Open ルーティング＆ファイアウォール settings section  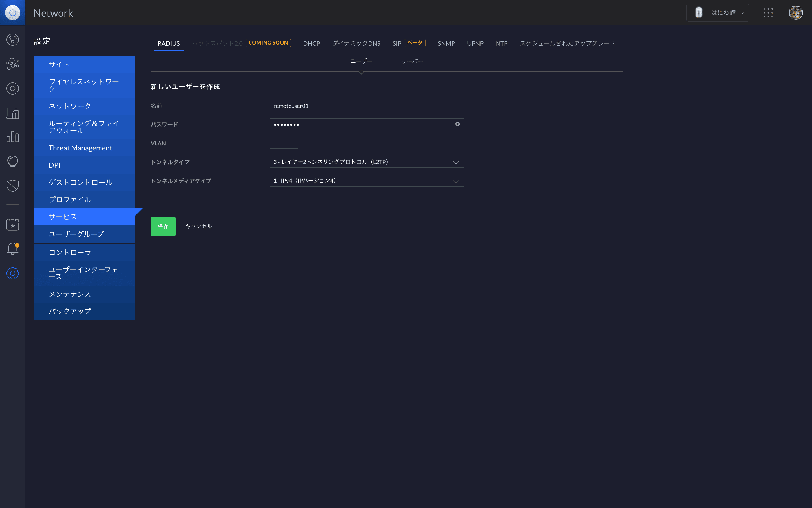point(84,127)
